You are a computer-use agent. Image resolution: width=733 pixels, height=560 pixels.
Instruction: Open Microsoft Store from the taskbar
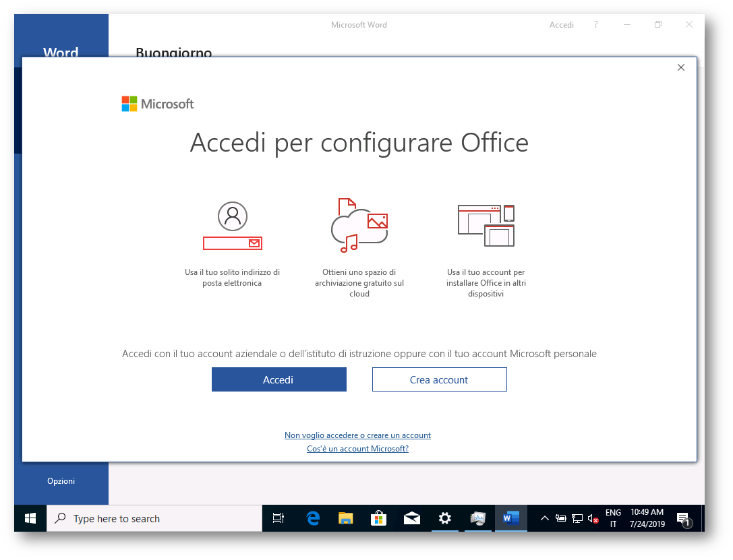point(379,518)
